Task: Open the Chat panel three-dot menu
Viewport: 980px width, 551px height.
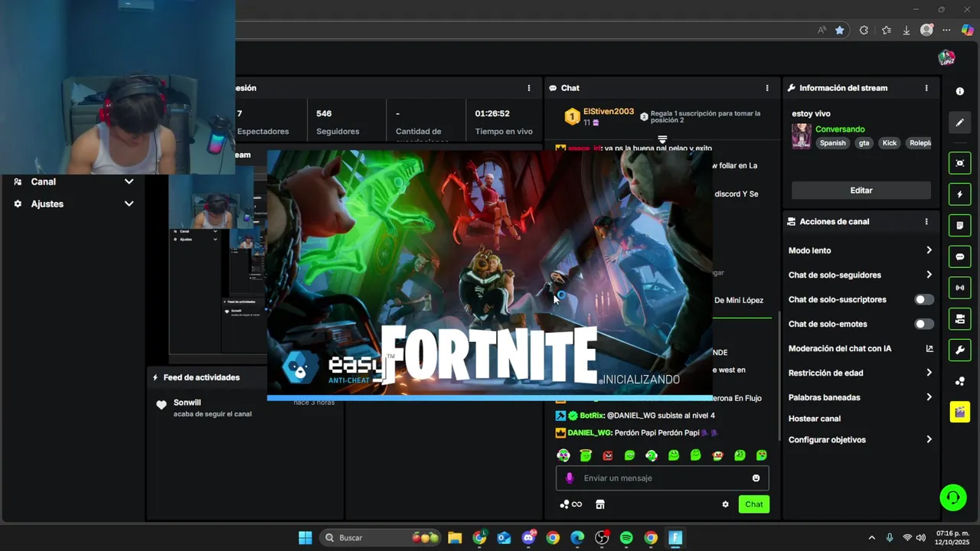Action: (x=767, y=88)
